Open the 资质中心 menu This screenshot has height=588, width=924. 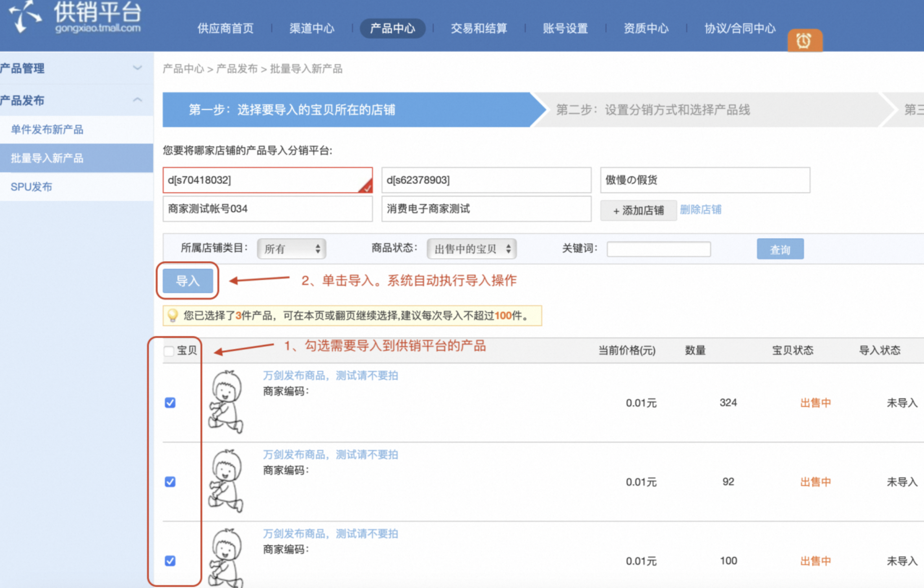[x=646, y=28]
